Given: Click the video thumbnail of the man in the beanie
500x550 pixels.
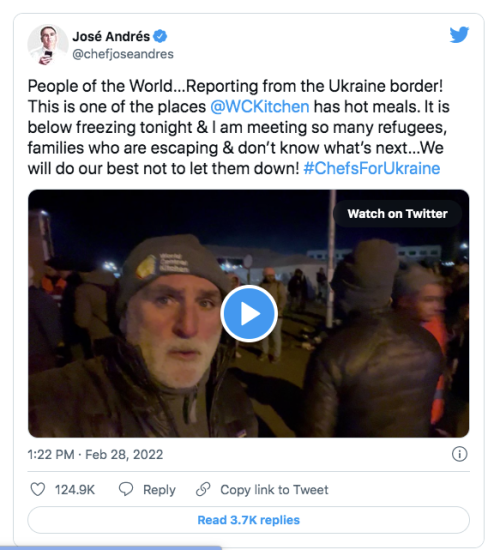Looking at the screenshot, I should point(248,313).
